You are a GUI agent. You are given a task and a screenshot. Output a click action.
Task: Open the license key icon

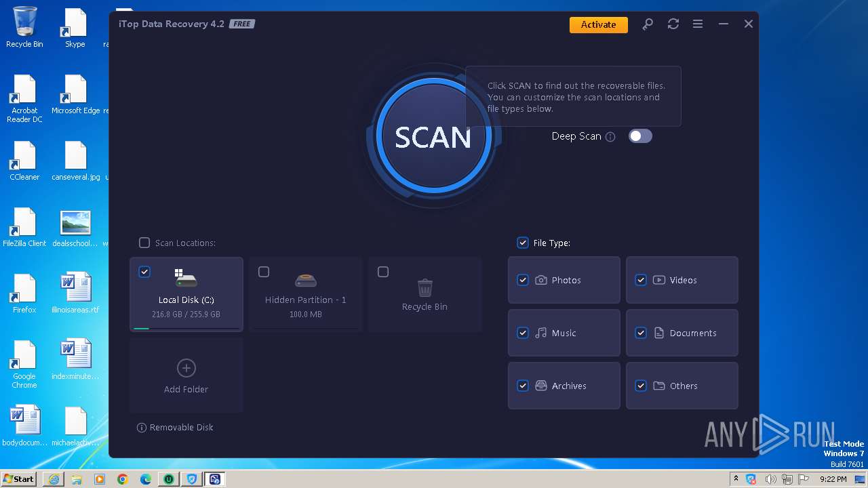648,24
